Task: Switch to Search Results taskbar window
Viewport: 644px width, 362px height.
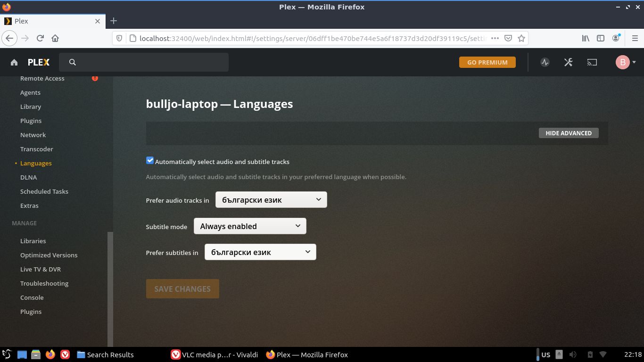Action: point(105,354)
